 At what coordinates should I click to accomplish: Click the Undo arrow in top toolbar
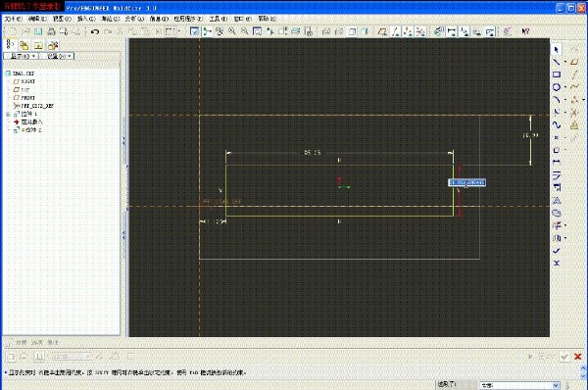point(95,32)
